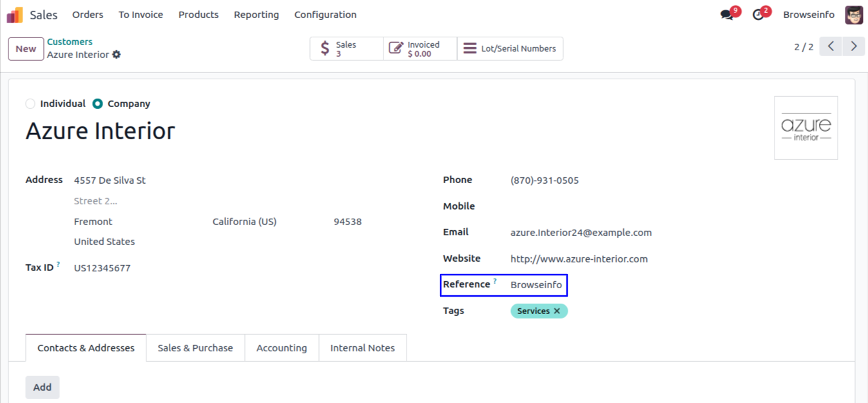Click the Sales app logo icon
The image size is (868, 403).
click(15, 15)
